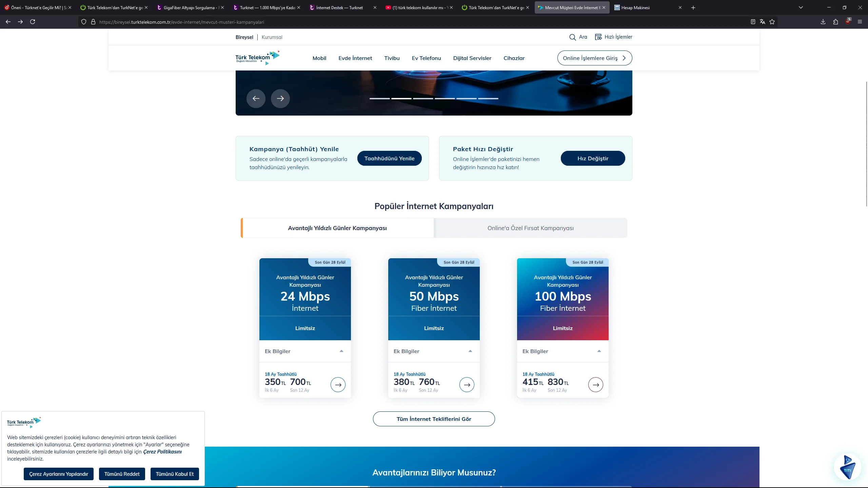Open the chatbot assistant icon

pos(847,468)
